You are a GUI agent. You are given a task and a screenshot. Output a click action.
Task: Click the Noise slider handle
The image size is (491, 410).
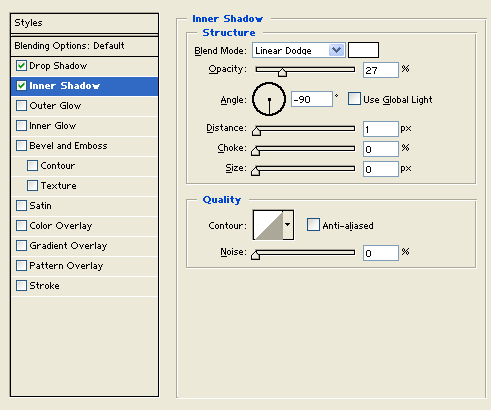point(255,255)
